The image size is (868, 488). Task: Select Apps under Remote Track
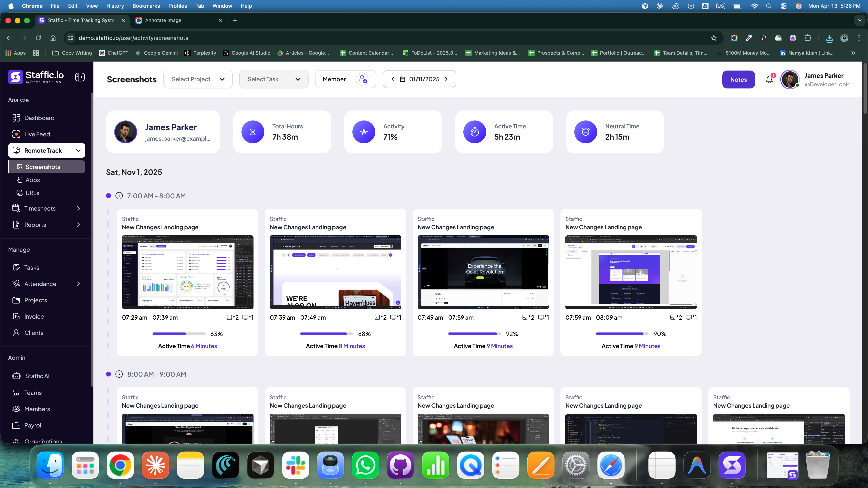click(x=32, y=180)
